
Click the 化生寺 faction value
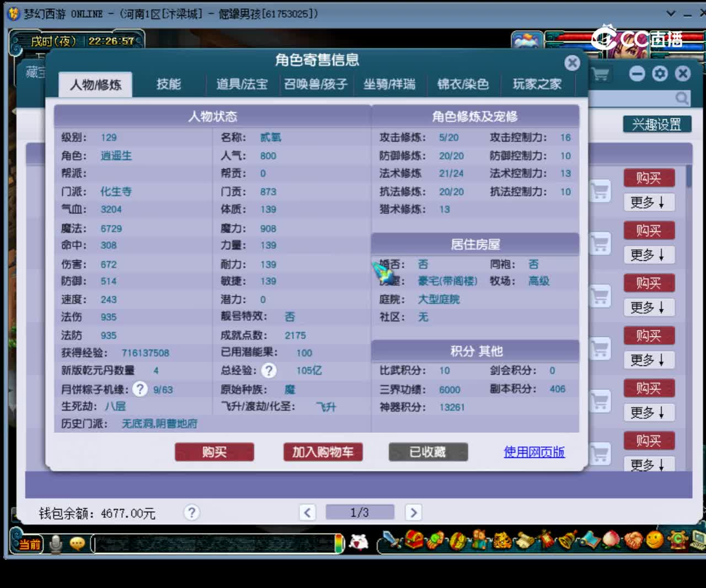click(116, 191)
